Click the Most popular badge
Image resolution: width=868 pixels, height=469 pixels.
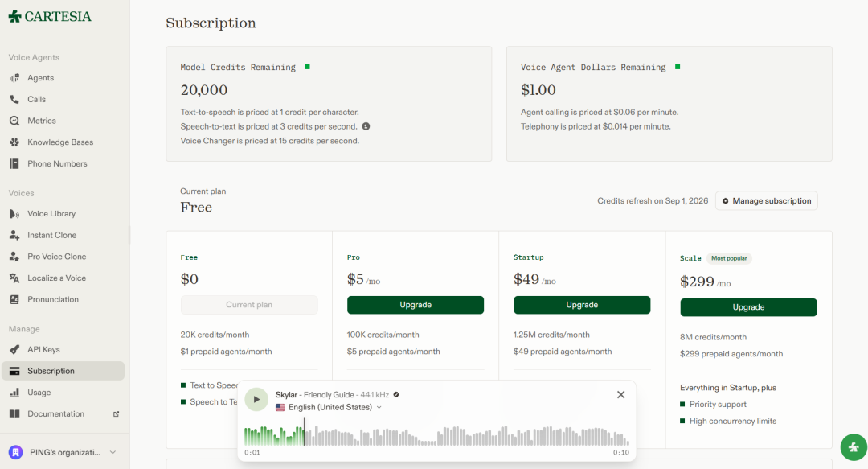click(x=729, y=258)
